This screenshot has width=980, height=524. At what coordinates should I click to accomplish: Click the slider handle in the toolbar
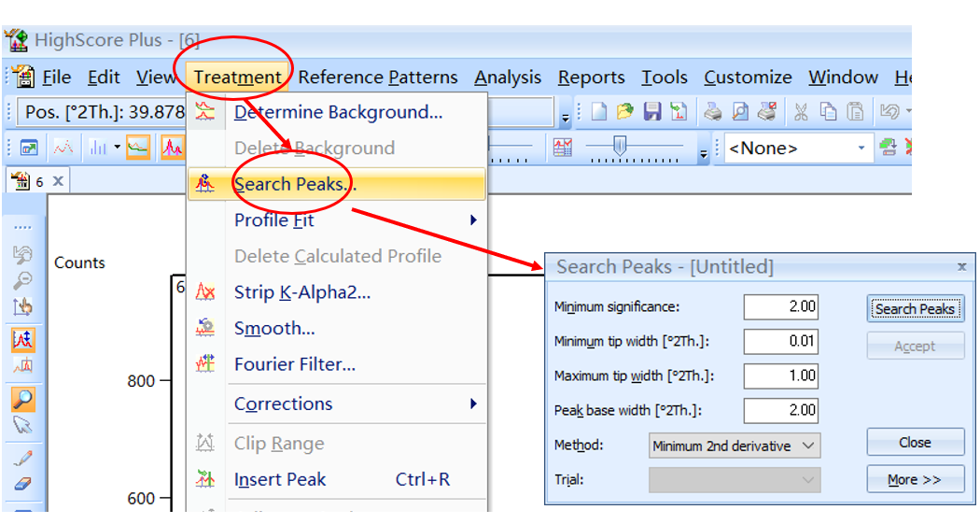point(619,146)
